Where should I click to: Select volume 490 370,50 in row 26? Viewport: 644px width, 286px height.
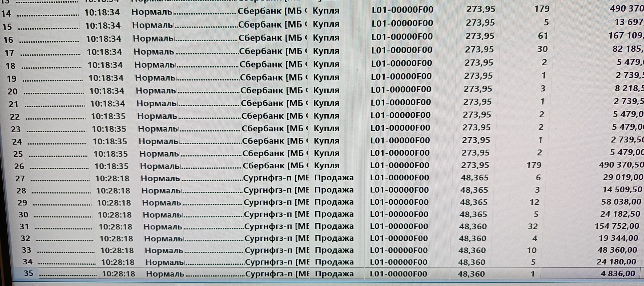click(x=621, y=165)
